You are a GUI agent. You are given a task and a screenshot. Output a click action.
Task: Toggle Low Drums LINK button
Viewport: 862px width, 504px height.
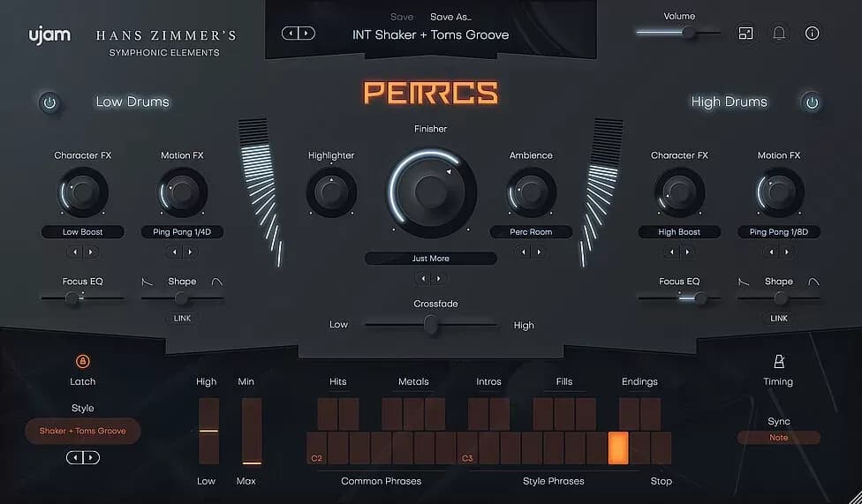tap(182, 319)
